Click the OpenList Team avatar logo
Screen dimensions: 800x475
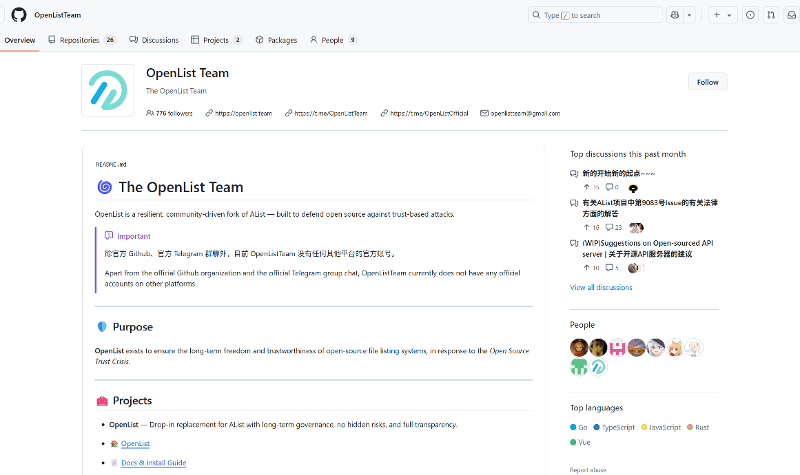[108, 90]
